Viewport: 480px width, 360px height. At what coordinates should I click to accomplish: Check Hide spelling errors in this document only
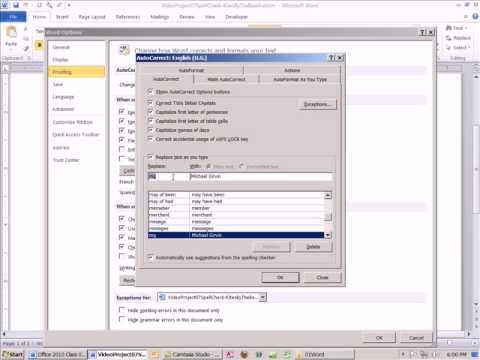click(x=122, y=310)
